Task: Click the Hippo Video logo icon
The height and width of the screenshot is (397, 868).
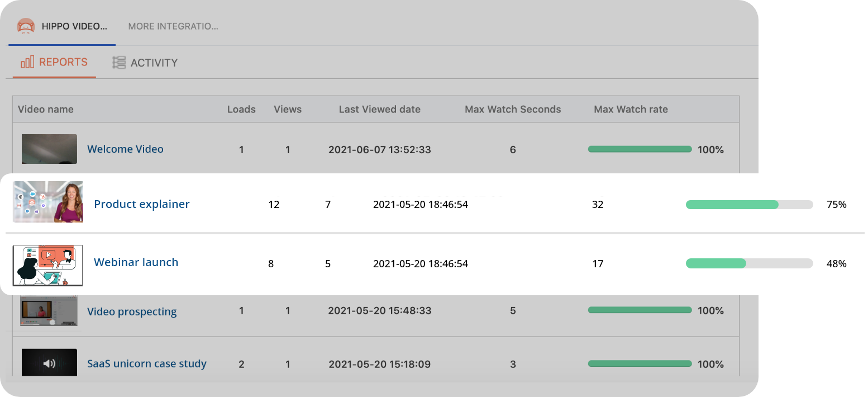Action: 26,26
